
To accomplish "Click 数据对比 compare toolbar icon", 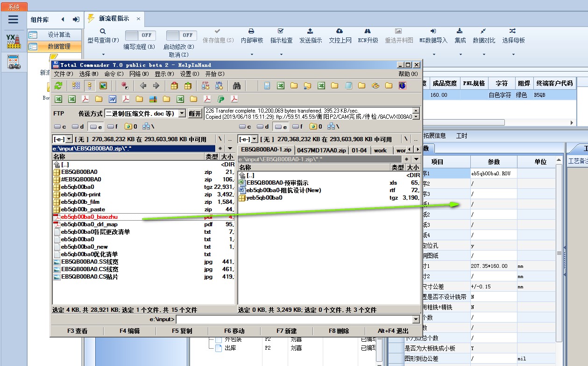I will 483,31.
